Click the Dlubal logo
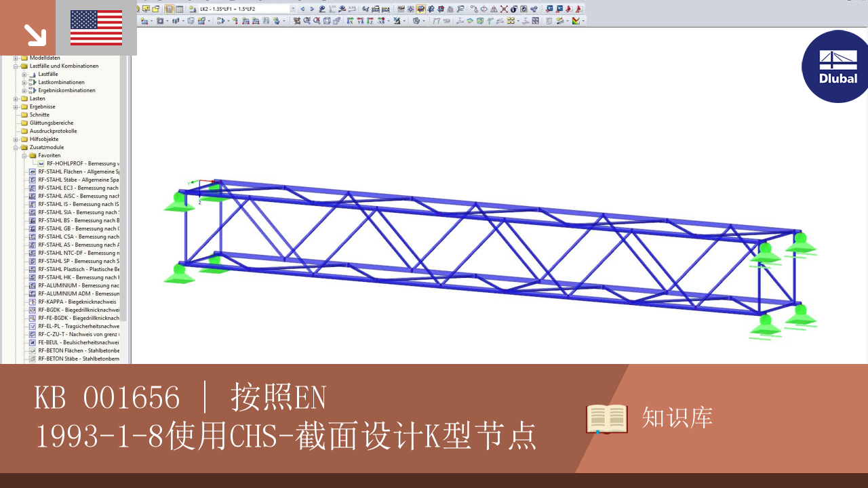The image size is (868, 488). (x=835, y=66)
